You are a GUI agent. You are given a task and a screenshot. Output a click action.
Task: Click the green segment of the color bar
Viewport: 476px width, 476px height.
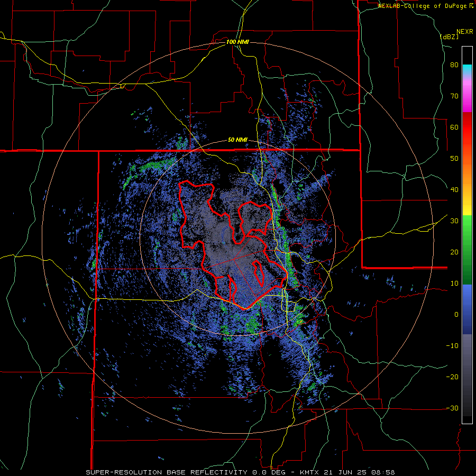pos(467,250)
